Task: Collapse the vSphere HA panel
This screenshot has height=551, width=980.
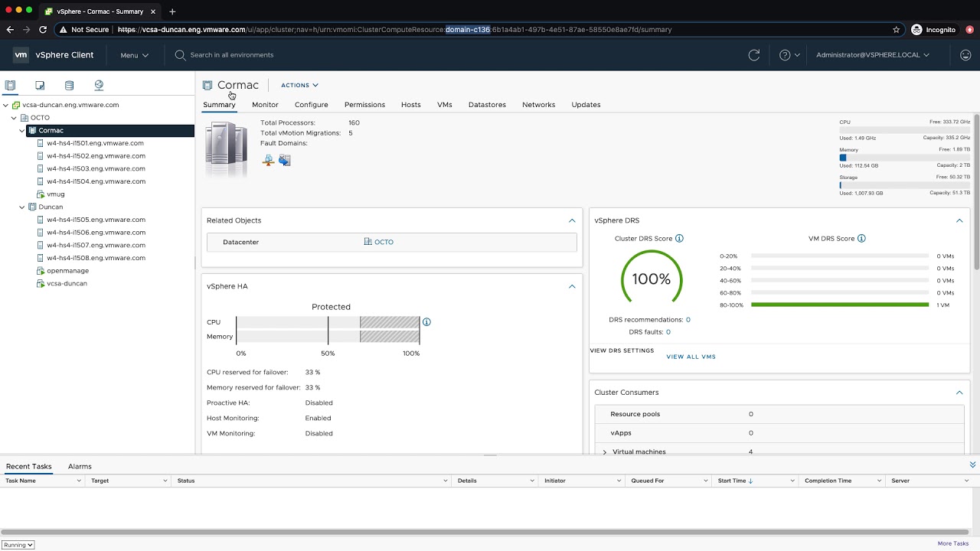Action: pos(572,286)
